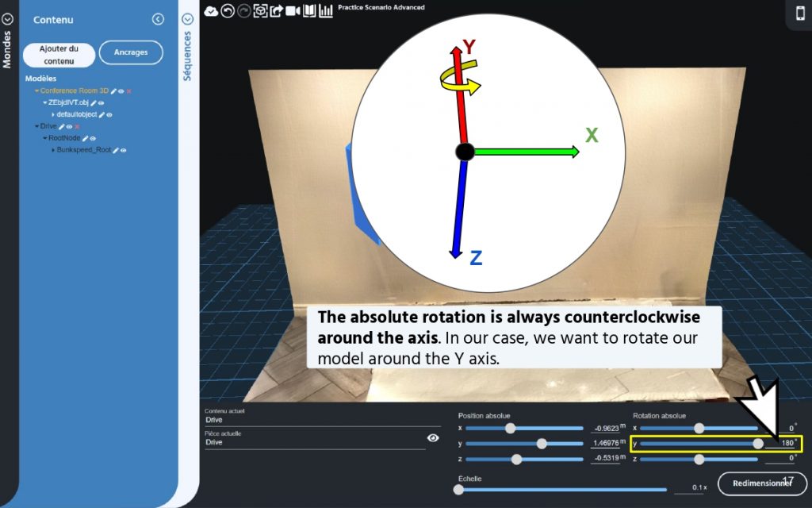Click the pencil icon next to RootNode

(x=86, y=138)
